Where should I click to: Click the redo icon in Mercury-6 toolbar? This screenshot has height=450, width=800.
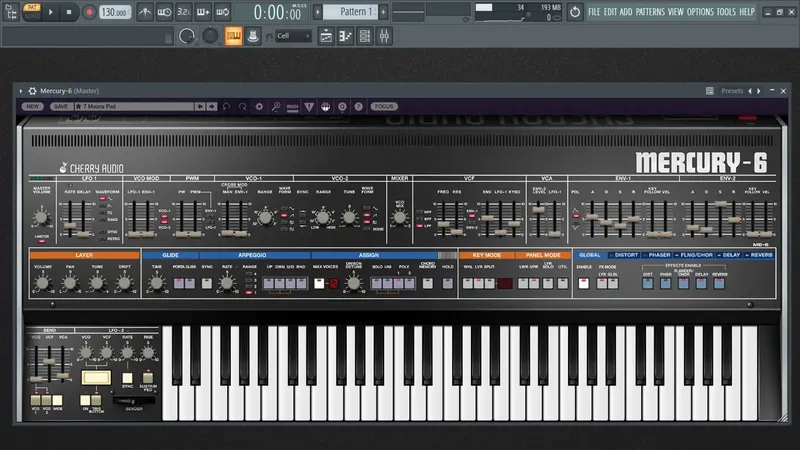pyautogui.click(x=243, y=106)
